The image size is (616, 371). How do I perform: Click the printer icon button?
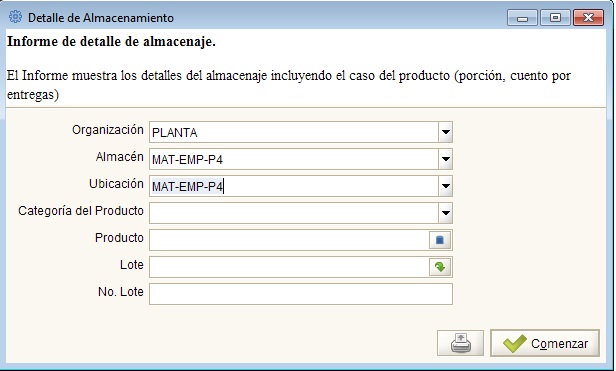pos(460,343)
